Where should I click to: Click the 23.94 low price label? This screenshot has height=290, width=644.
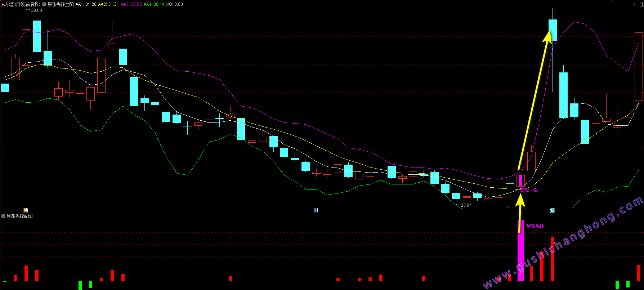point(466,205)
